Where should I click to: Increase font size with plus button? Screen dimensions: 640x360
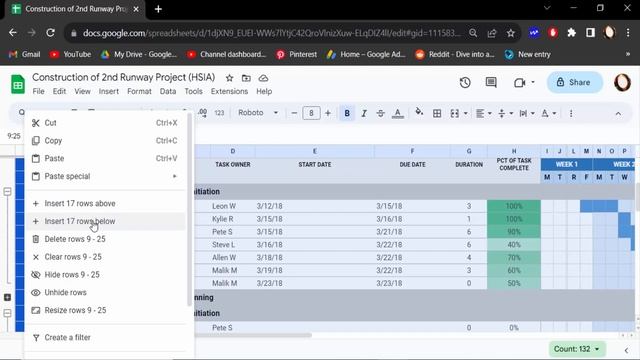tap(328, 113)
